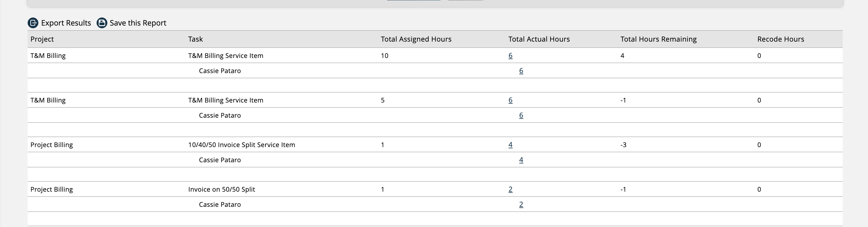Screen dimensions: 868x227
Task: Open actual hours 4 for 10/40/50 Invoice Split
Action: [510, 145]
